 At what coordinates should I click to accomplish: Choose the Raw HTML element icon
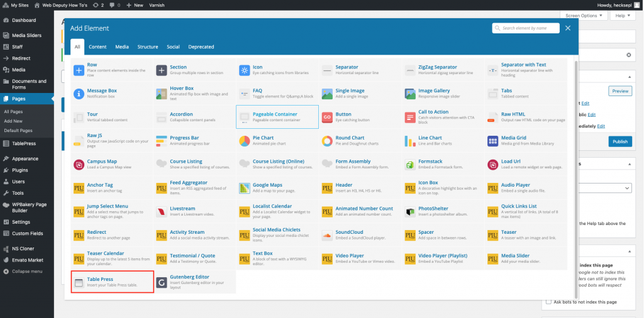(493, 118)
